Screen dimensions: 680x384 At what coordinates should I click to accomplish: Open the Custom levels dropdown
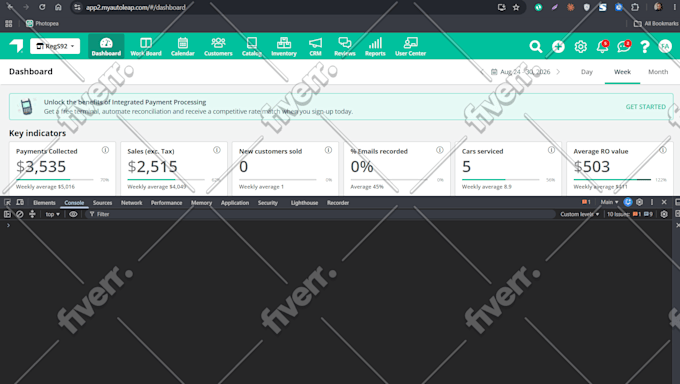pyautogui.click(x=579, y=214)
